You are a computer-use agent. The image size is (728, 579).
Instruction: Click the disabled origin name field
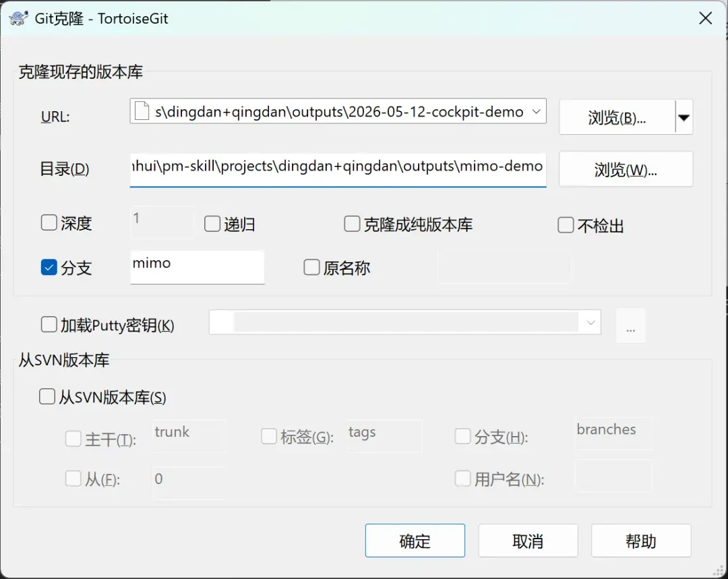[x=504, y=267]
